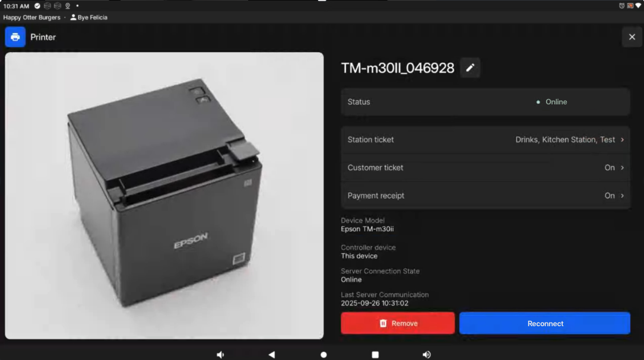The height and width of the screenshot is (360, 644).
Task: Close the Printer details panel
Action: pyautogui.click(x=632, y=37)
